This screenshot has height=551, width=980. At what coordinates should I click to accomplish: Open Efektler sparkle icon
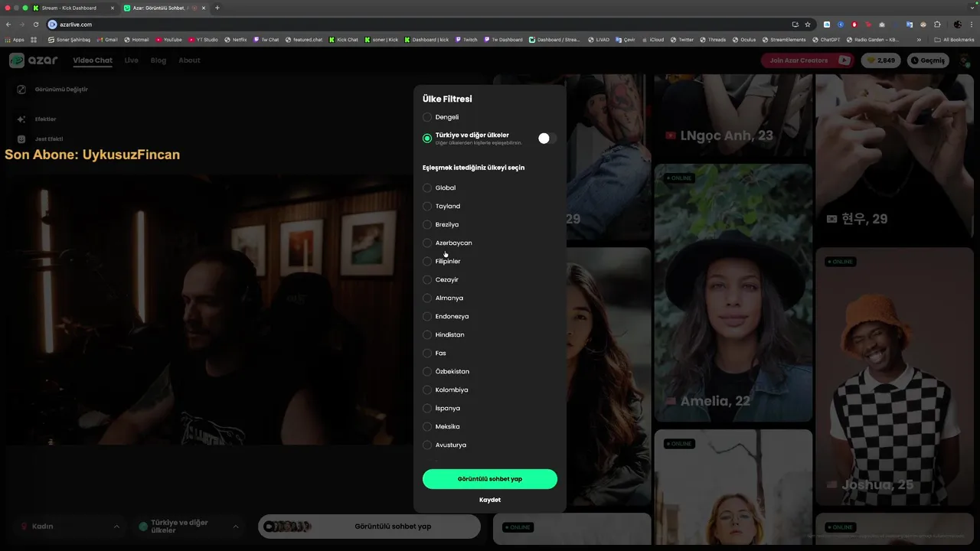(x=21, y=119)
